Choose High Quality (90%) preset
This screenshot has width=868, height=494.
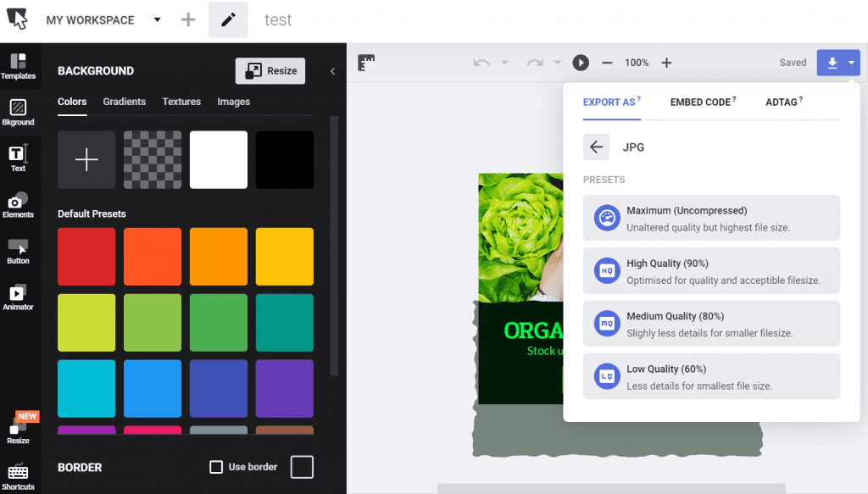pyautogui.click(x=711, y=271)
